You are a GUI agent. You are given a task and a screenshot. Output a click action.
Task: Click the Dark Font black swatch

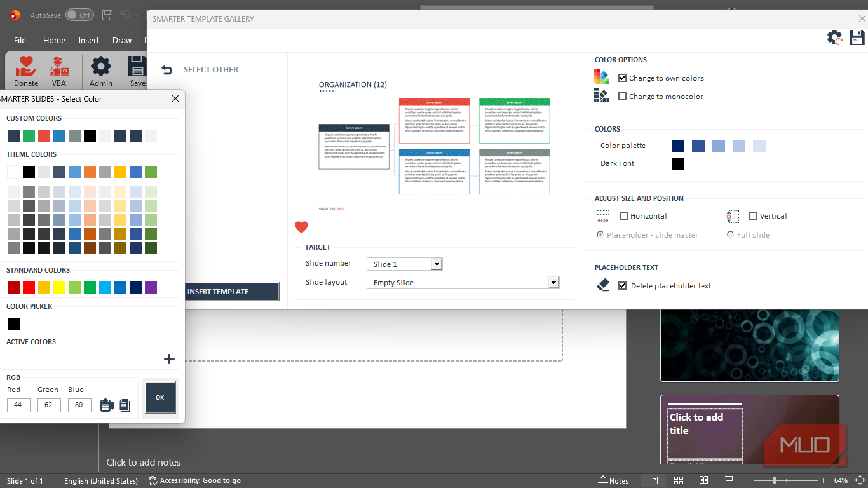(678, 164)
